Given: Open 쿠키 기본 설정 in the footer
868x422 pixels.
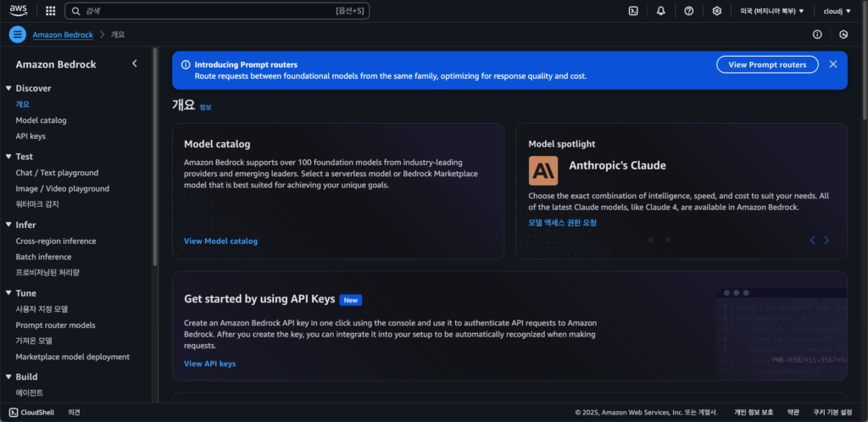Looking at the screenshot, I should [x=832, y=412].
